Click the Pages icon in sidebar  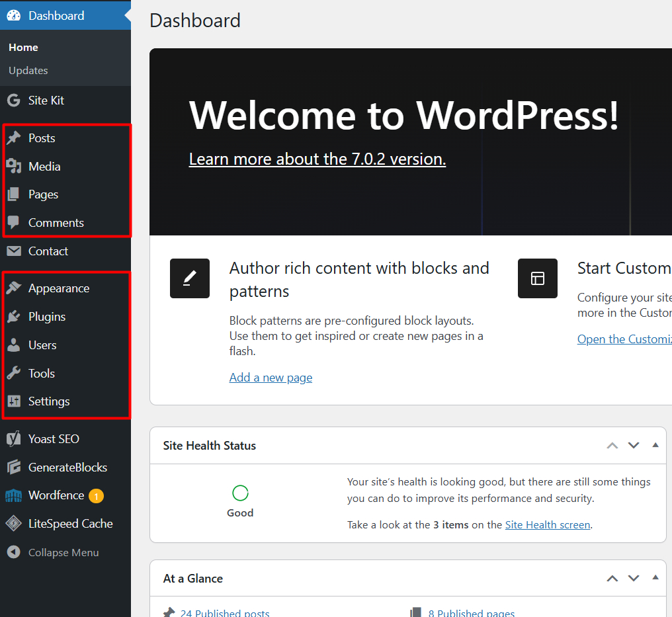coord(14,194)
